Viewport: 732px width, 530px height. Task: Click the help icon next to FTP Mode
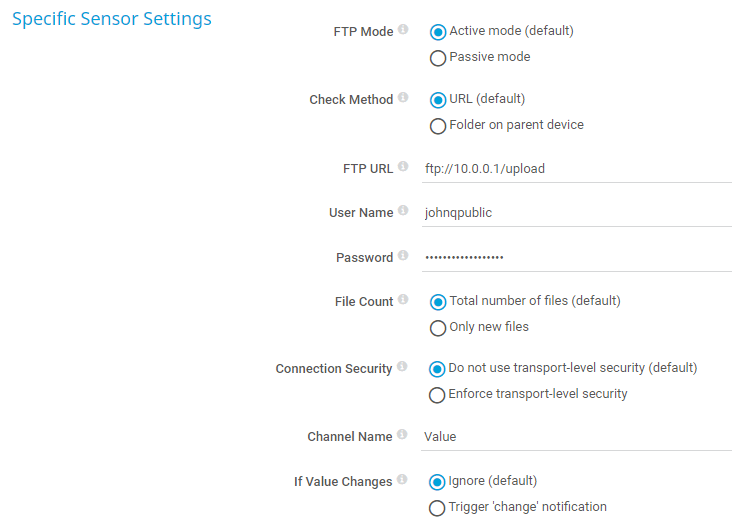(403, 30)
